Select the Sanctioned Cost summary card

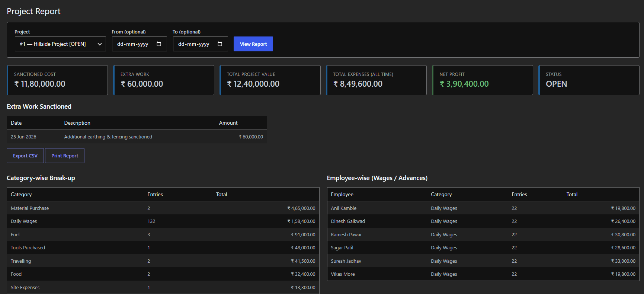(57, 80)
